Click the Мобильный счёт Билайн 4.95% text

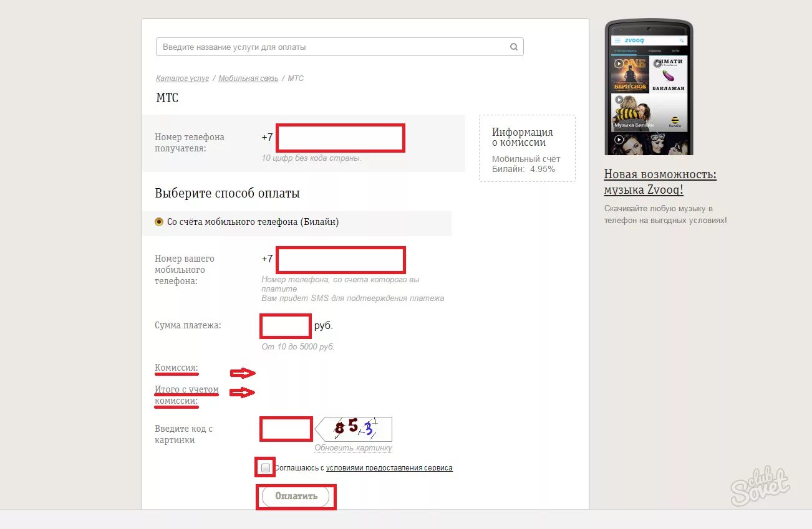coord(526,164)
